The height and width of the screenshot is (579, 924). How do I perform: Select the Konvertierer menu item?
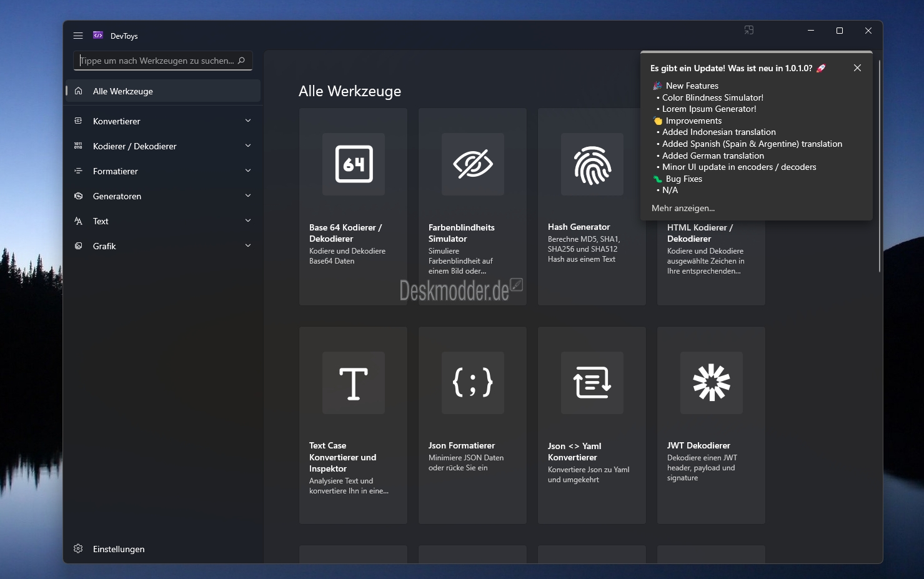tap(163, 121)
